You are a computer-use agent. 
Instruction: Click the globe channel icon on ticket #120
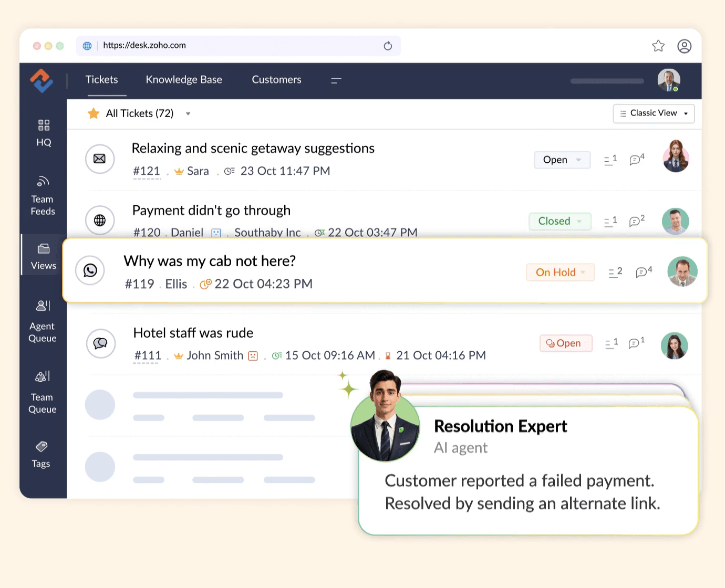coord(100,220)
